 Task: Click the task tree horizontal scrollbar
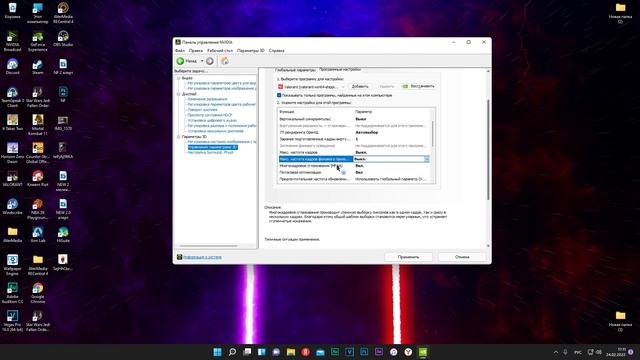[209, 246]
